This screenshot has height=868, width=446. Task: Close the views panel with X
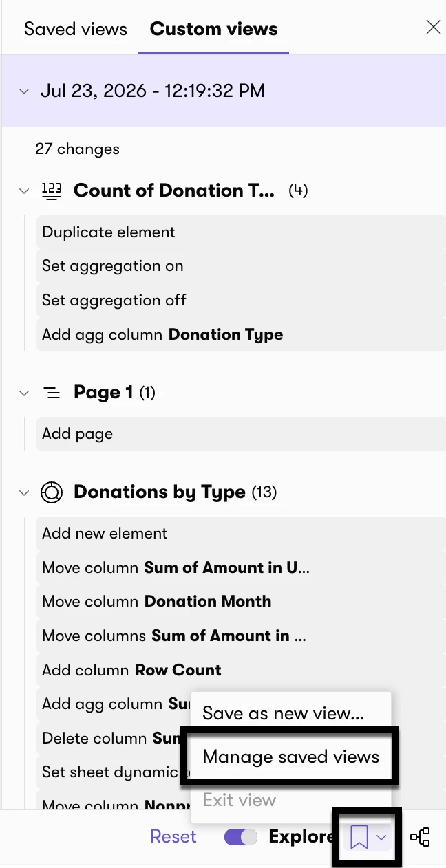tap(434, 28)
